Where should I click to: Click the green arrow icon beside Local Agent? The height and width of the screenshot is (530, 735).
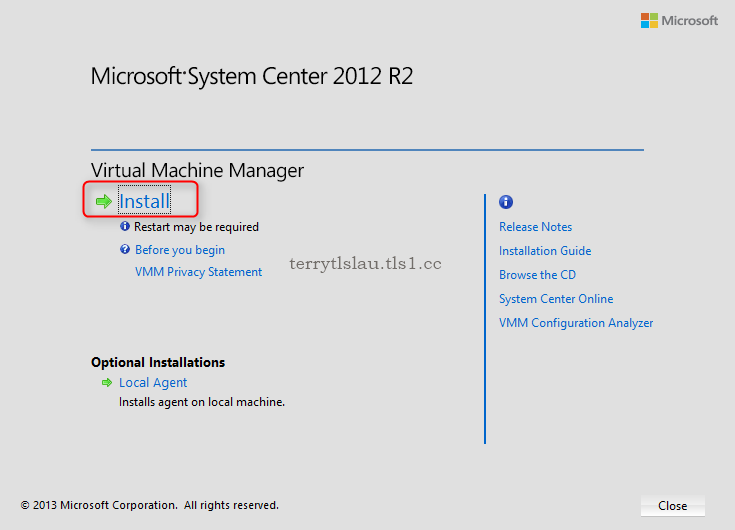tap(107, 382)
